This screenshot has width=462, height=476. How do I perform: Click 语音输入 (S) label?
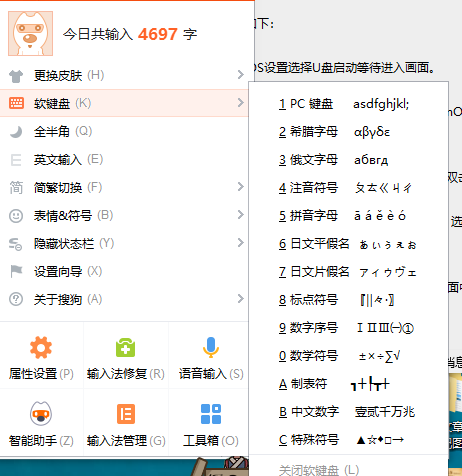[x=211, y=374]
